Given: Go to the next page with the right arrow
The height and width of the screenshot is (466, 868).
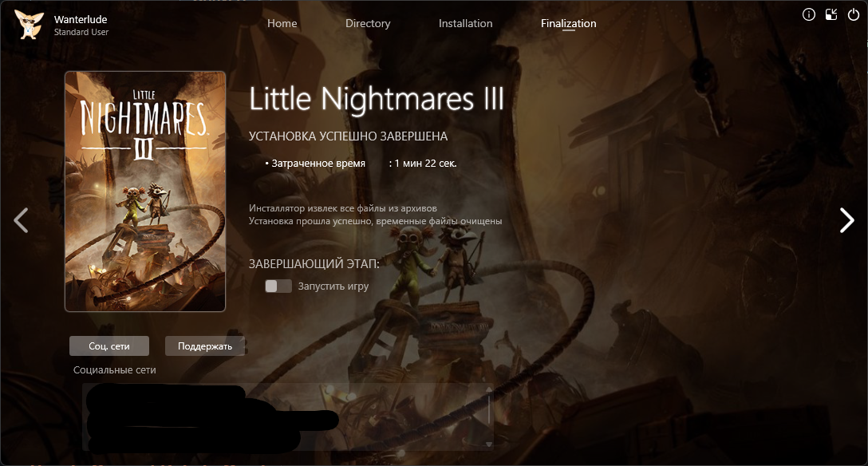Looking at the screenshot, I should point(846,220).
